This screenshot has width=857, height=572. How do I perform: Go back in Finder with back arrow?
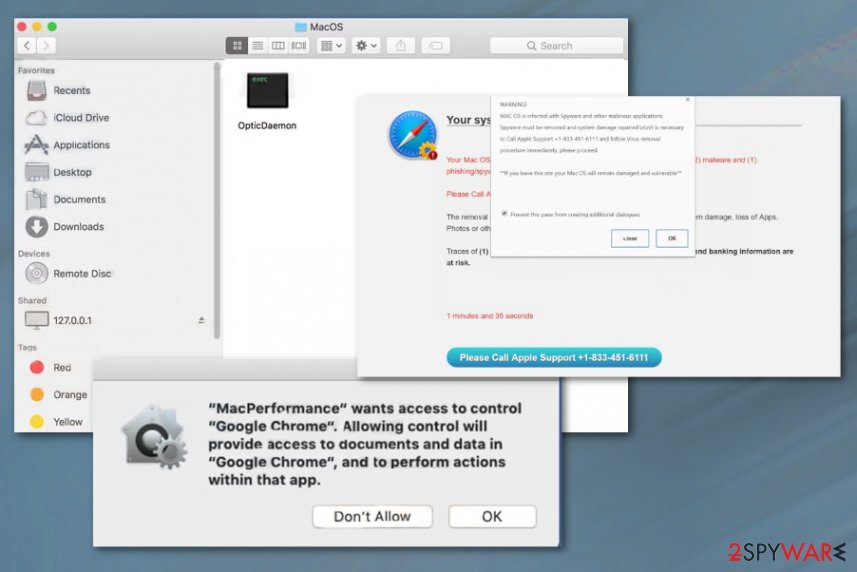tap(27, 46)
